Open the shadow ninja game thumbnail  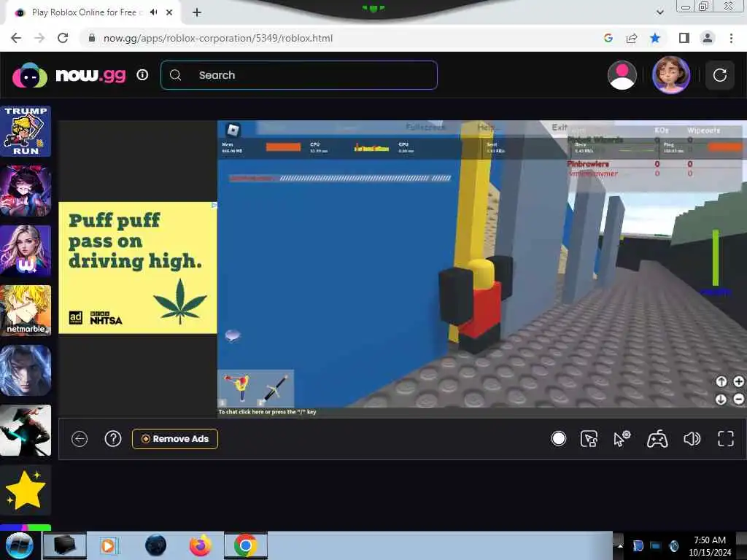[26, 430]
